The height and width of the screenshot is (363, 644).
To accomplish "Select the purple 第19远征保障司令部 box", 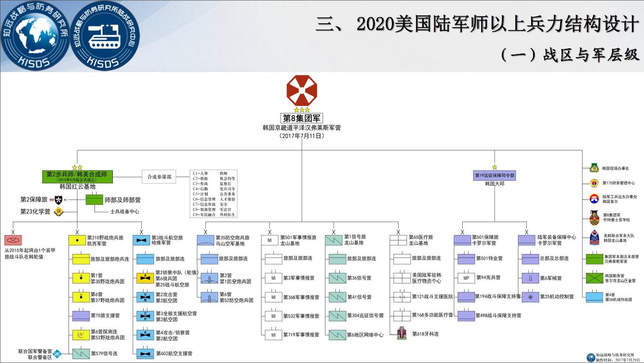I will [494, 175].
